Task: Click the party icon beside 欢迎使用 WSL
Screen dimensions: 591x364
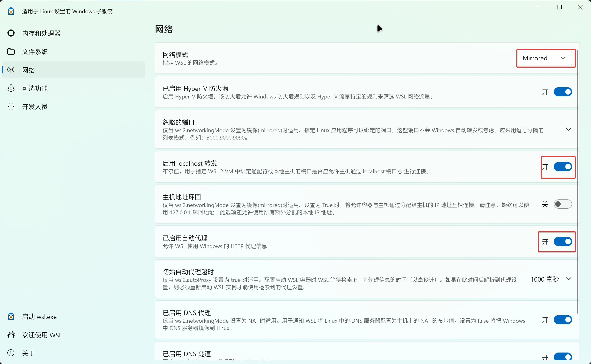Action: [11, 335]
